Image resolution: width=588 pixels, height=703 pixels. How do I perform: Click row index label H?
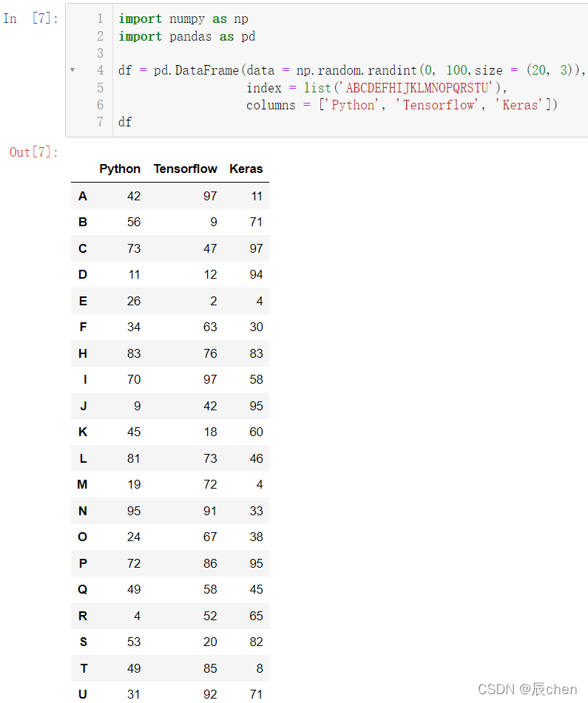(x=83, y=353)
